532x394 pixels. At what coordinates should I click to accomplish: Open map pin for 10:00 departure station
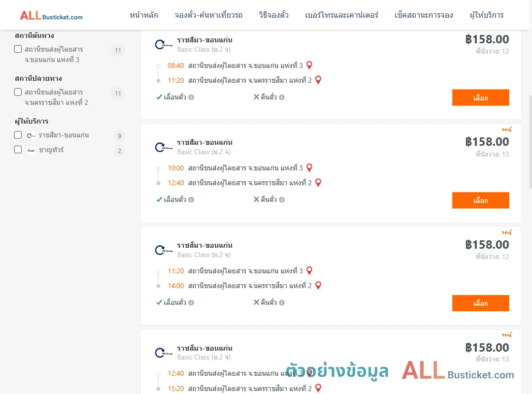(x=309, y=167)
